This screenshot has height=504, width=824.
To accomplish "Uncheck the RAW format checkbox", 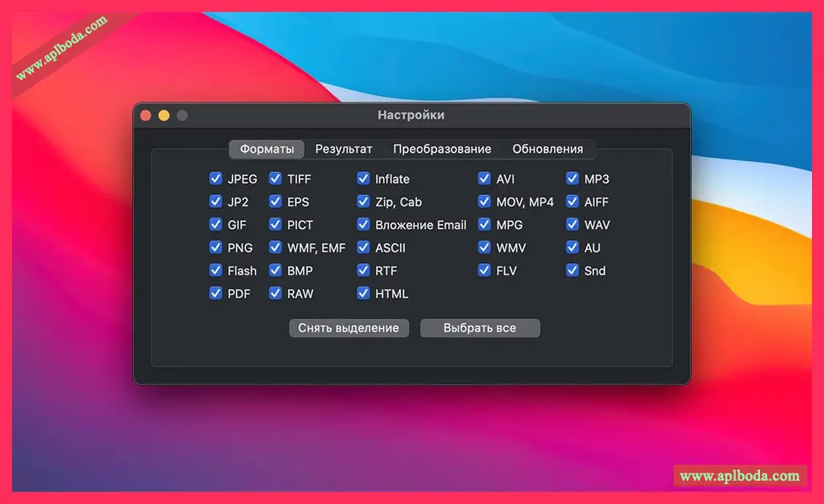I will coord(275,294).
